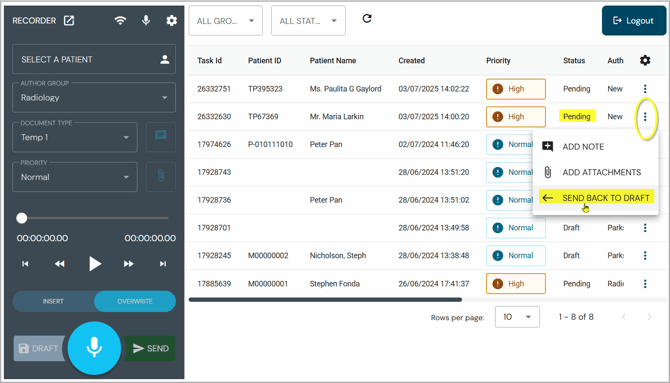This screenshot has width=670, height=383.
Task: Open actions menu for task 17928701
Action: pos(645,228)
